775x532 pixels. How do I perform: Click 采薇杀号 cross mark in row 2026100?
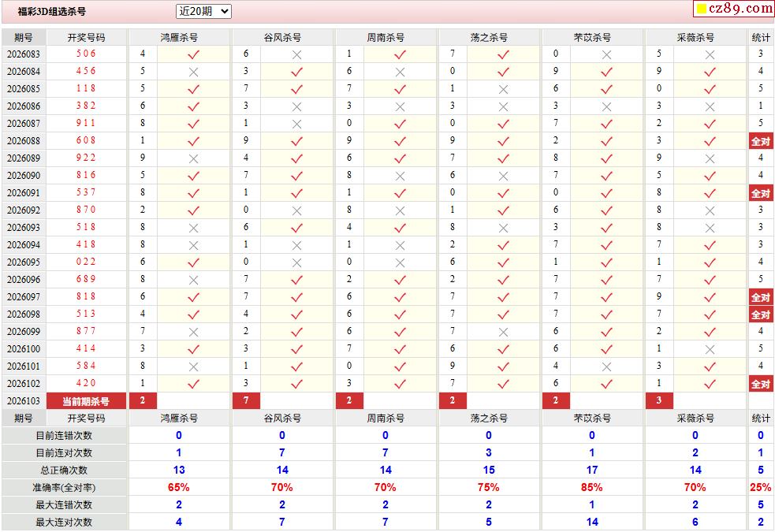pyautogui.click(x=710, y=350)
